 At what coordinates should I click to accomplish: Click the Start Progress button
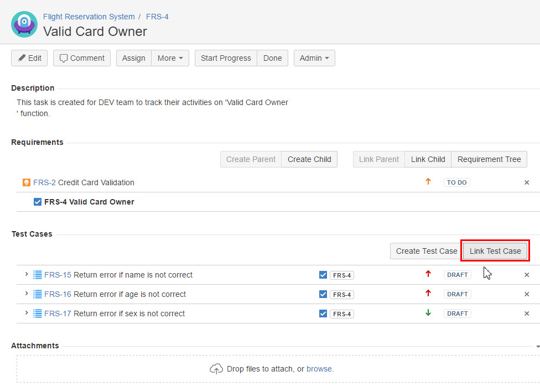tap(226, 58)
